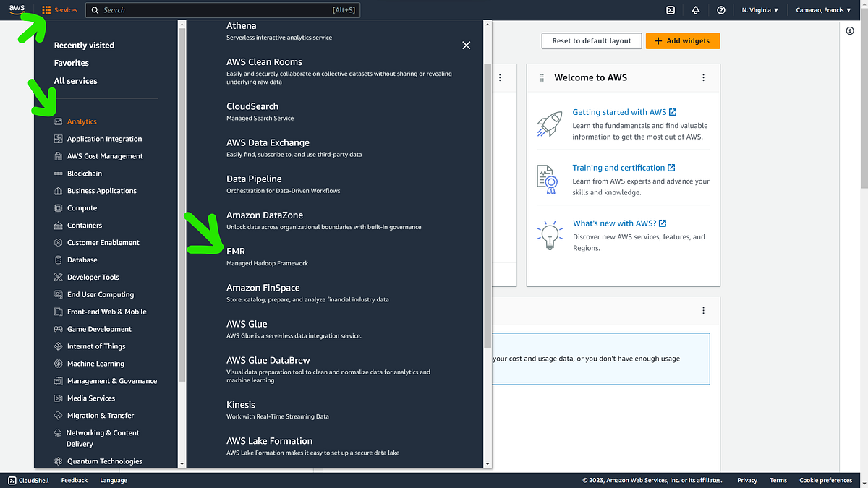Click the AWS logo in the top-left

point(17,9)
